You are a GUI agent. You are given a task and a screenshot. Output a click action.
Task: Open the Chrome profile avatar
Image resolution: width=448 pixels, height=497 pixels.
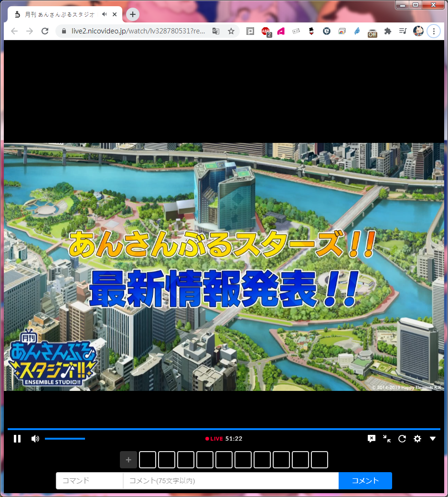coord(418,31)
